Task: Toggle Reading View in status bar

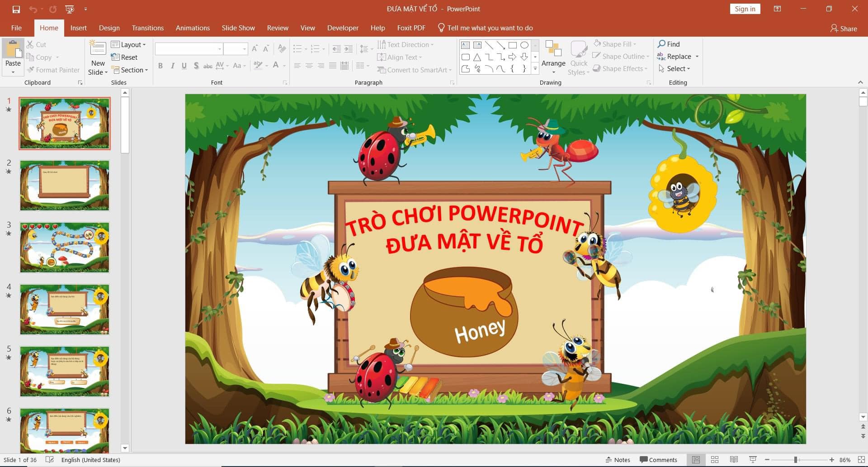Action: tap(734, 460)
